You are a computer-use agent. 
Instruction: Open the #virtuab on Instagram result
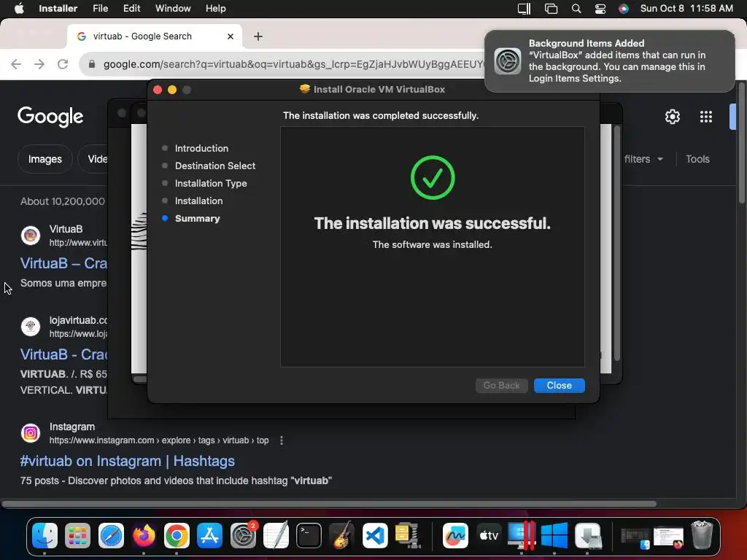[x=127, y=461]
